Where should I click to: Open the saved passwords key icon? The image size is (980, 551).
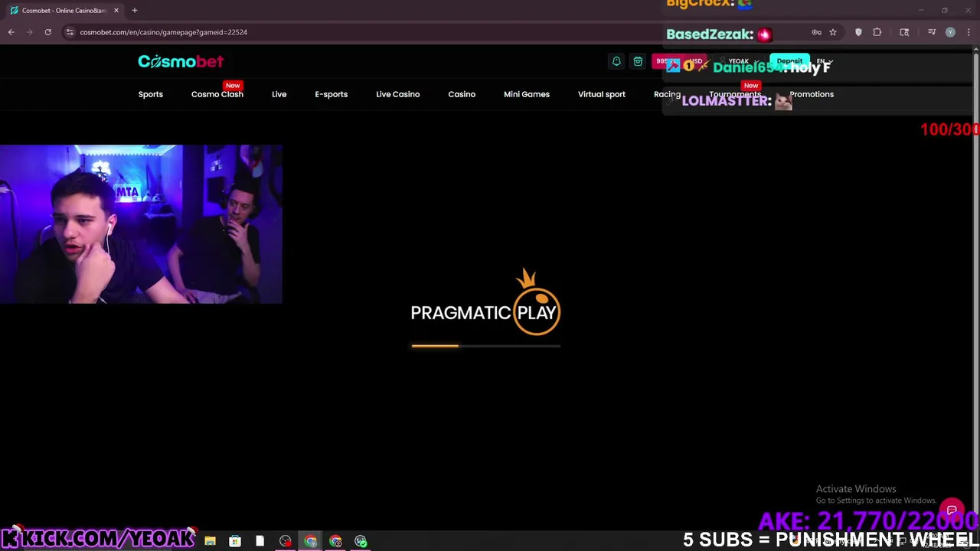coord(816,32)
